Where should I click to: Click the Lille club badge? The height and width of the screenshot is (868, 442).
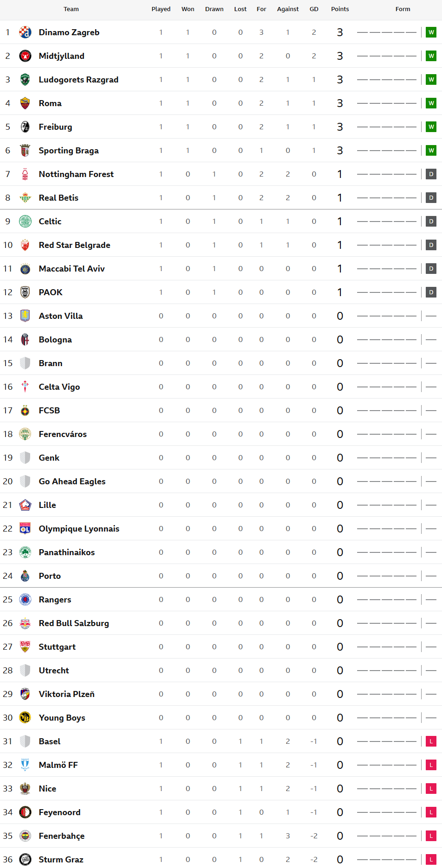[x=25, y=505]
